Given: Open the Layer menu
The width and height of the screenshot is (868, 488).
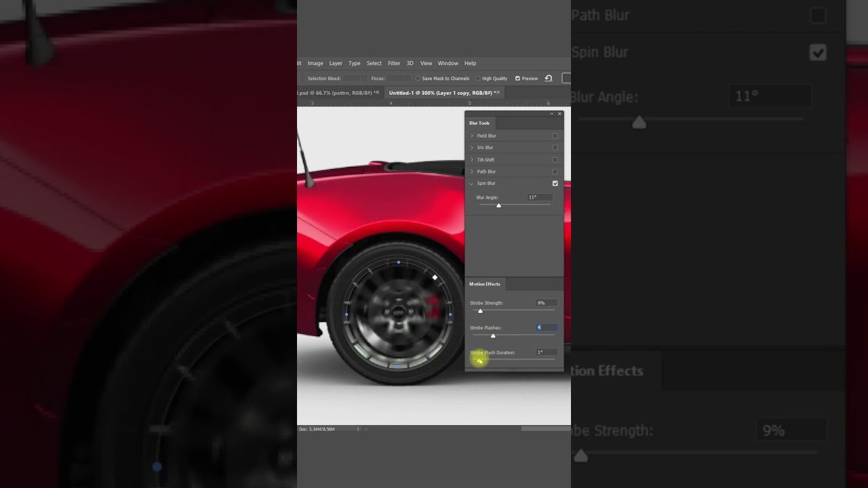Looking at the screenshot, I should click(336, 63).
